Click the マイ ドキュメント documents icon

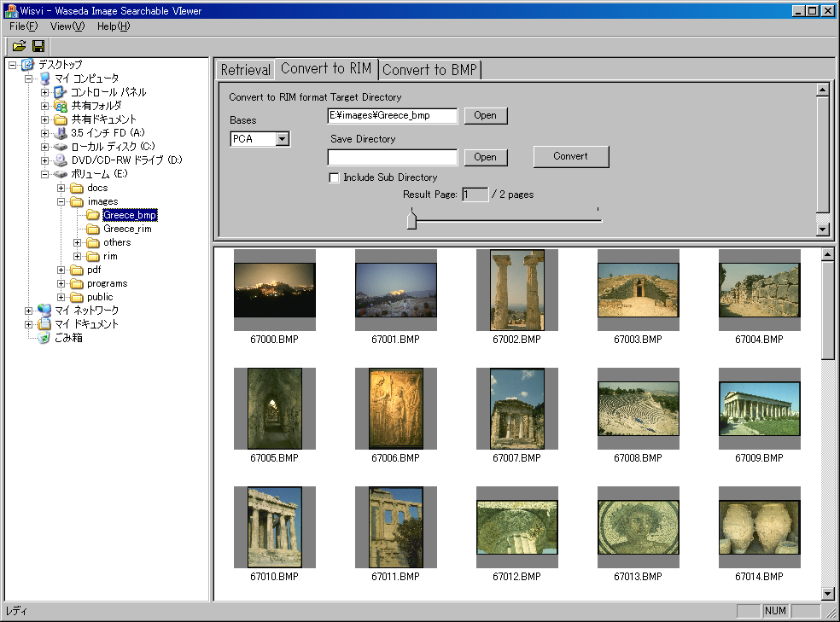[44, 324]
